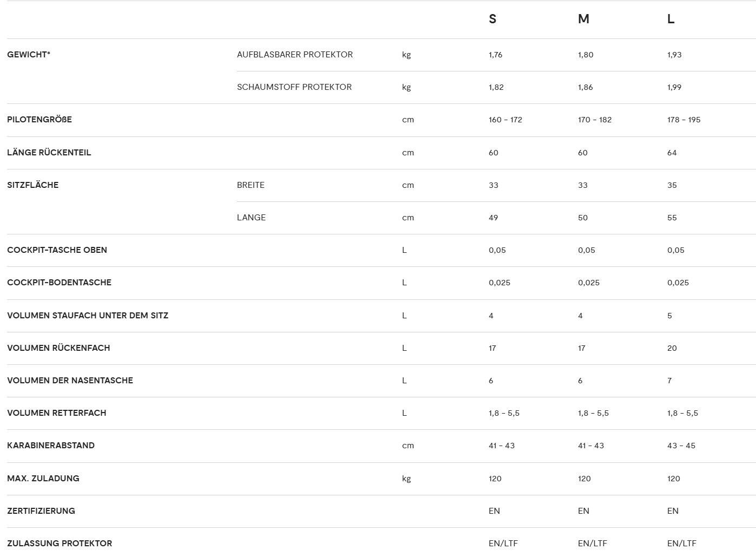Click the AUFBLASBARER PROTEKTOR sub-label

click(295, 54)
